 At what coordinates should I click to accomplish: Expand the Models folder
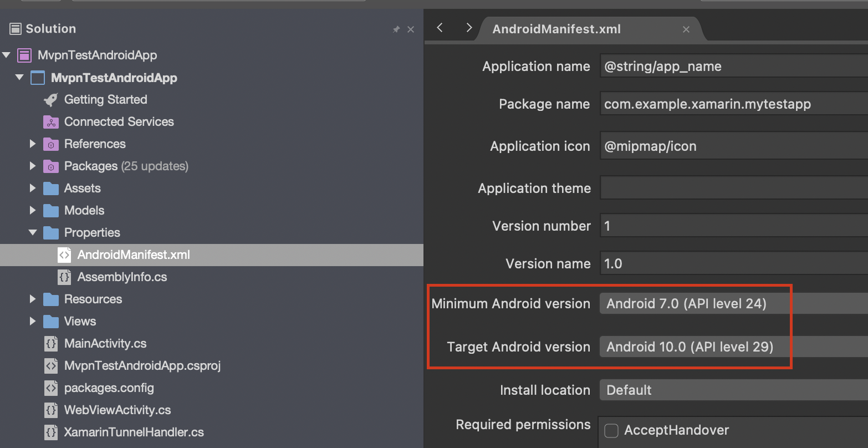(x=33, y=211)
